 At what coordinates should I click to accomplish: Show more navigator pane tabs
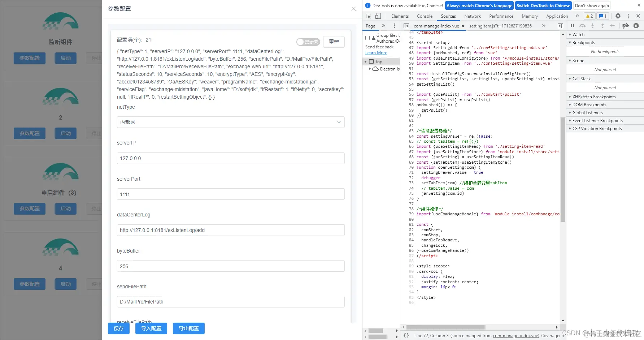383,26
